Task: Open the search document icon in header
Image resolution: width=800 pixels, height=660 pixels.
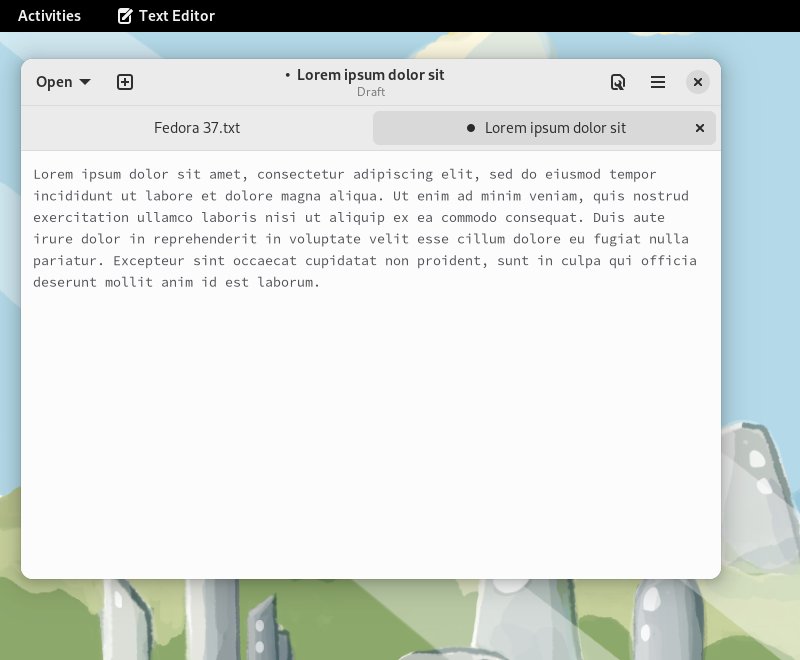Action: (x=618, y=82)
